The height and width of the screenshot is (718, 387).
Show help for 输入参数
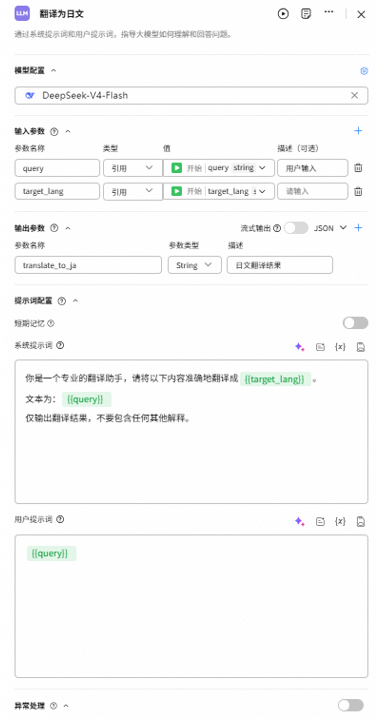(54, 132)
